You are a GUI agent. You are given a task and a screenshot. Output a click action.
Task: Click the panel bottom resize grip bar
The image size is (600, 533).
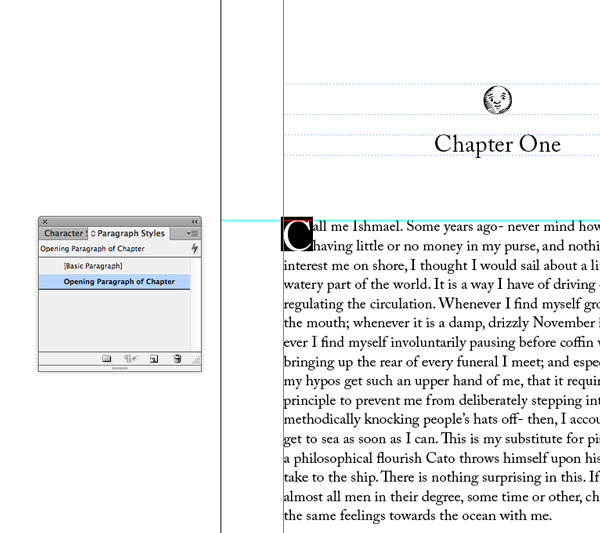click(x=120, y=368)
